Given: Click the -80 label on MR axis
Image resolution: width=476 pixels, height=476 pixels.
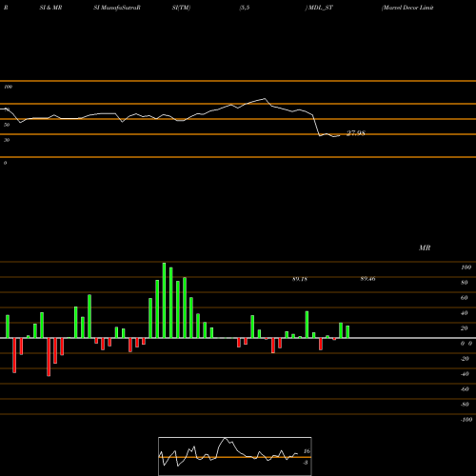Looking at the screenshot, I should click(x=465, y=405).
